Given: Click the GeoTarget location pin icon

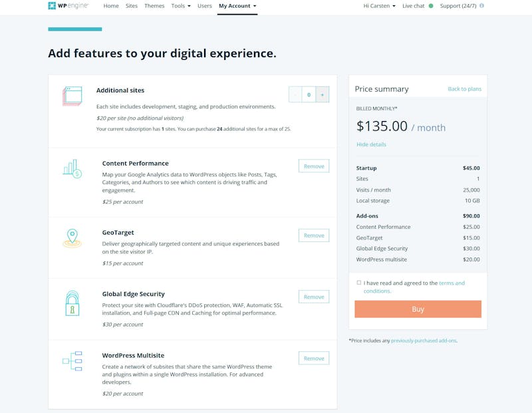Looking at the screenshot, I should pos(72,238).
